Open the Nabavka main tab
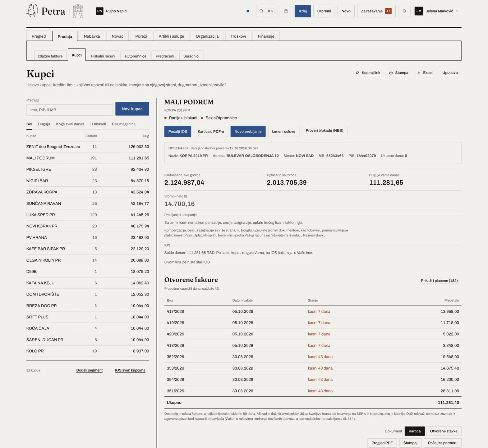 point(92,36)
